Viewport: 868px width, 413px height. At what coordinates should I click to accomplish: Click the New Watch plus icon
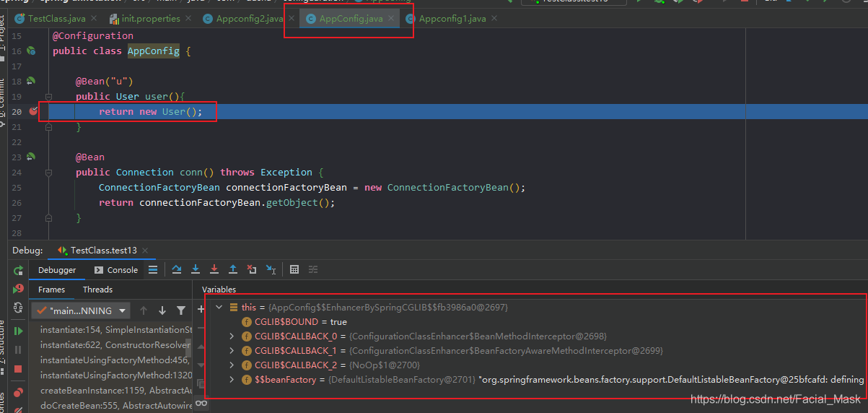coord(201,308)
